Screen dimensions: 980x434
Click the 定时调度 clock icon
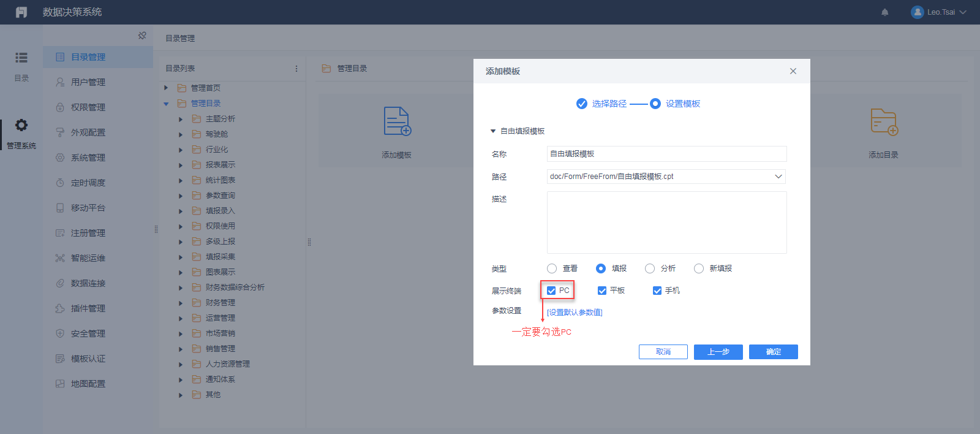tap(60, 183)
